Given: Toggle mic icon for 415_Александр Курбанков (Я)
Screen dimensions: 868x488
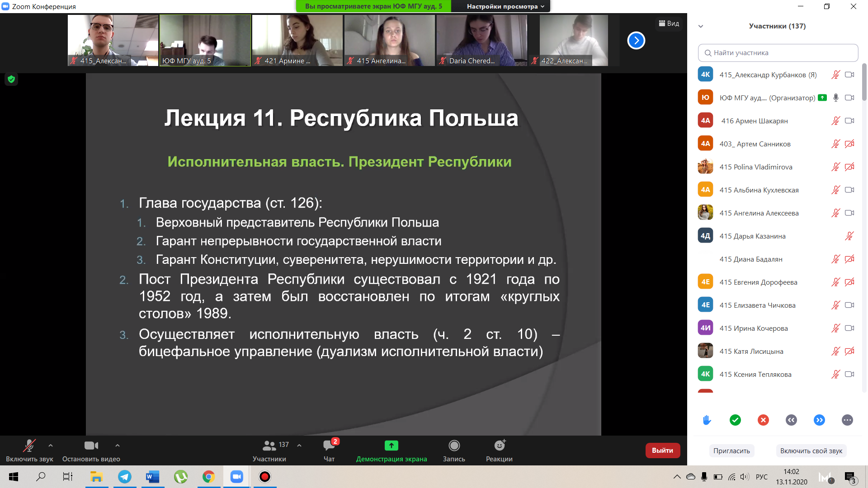Looking at the screenshot, I should point(835,75).
